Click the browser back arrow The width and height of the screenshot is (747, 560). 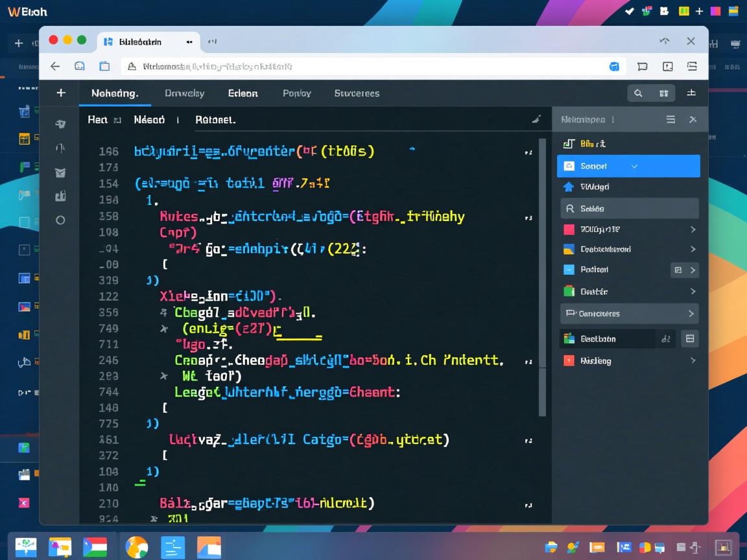[55, 66]
